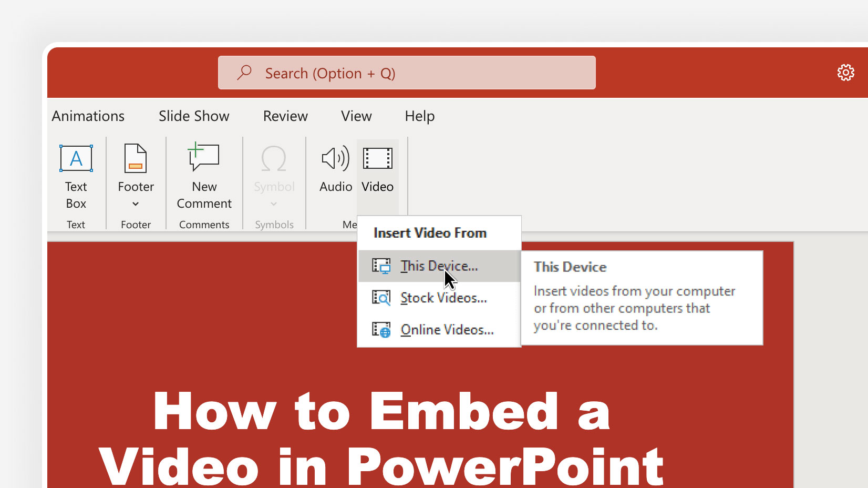Click the Symbol omega icon
Viewport: 868px width, 488px height.
coord(274,158)
